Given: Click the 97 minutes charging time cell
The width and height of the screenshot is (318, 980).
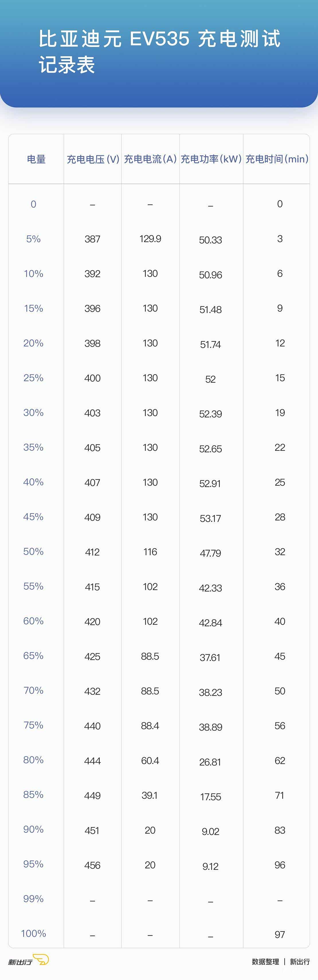Looking at the screenshot, I should pyautogui.click(x=280, y=934).
